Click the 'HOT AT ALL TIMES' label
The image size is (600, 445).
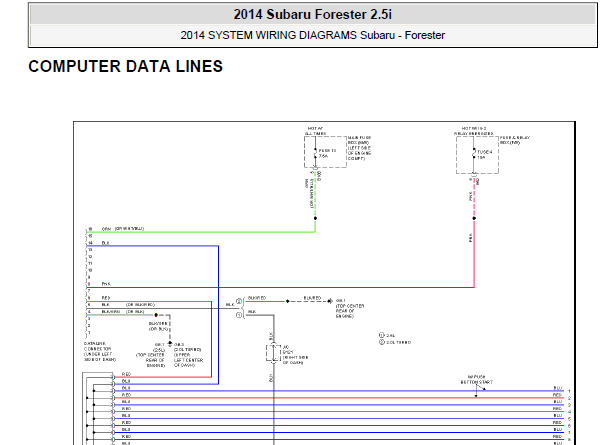coord(315,131)
